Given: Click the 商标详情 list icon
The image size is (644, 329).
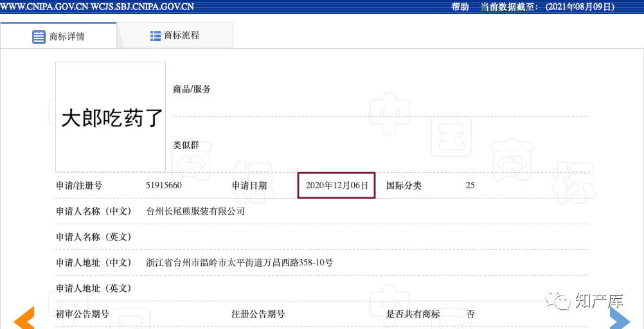Looking at the screenshot, I should click(39, 37).
